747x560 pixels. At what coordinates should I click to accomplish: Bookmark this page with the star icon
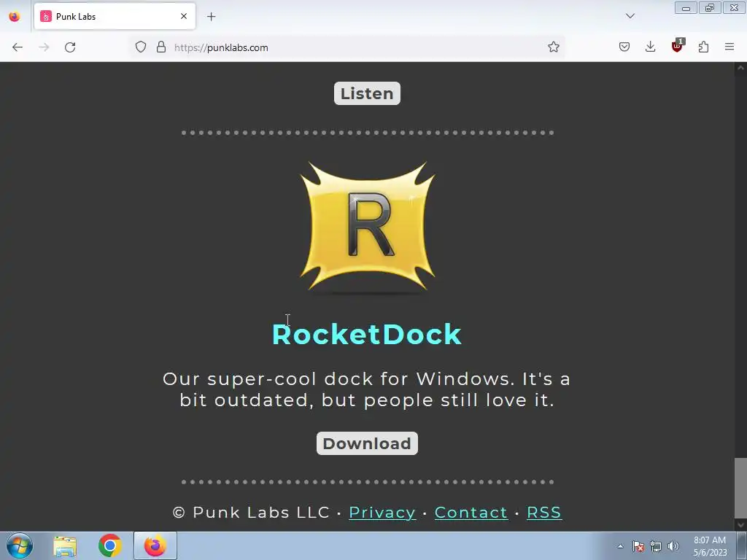(553, 47)
